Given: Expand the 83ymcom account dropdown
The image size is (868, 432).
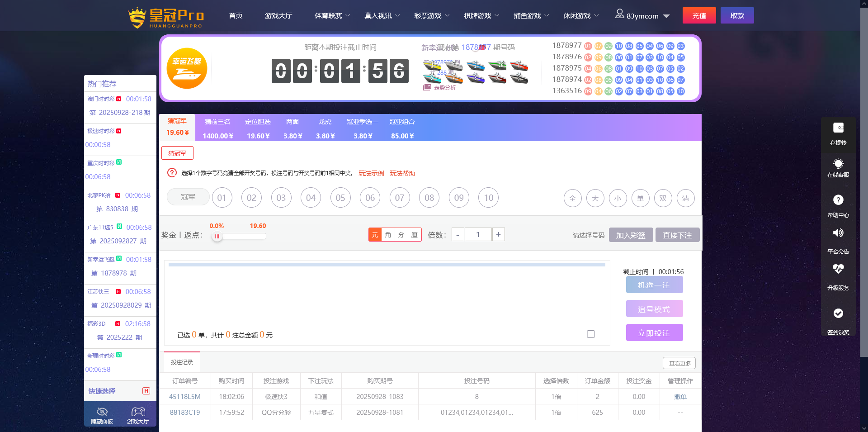Looking at the screenshot, I should (x=666, y=16).
